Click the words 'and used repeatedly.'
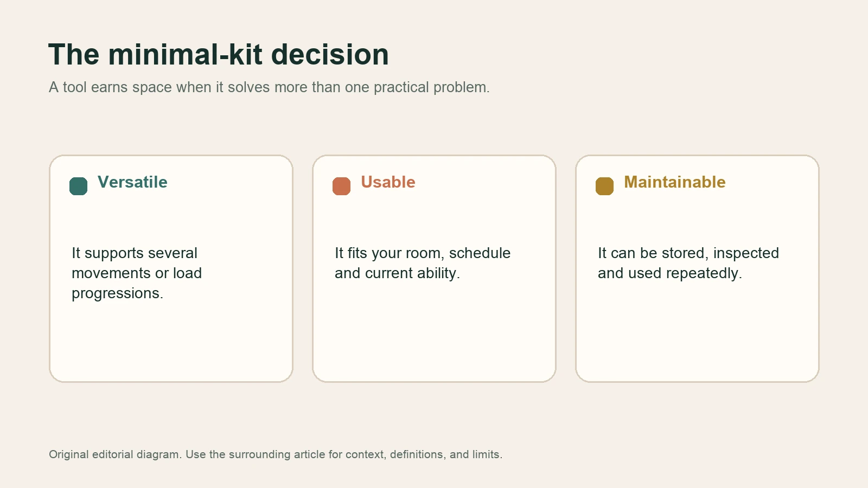Viewport: 868px width, 488px height. [670, 273]
